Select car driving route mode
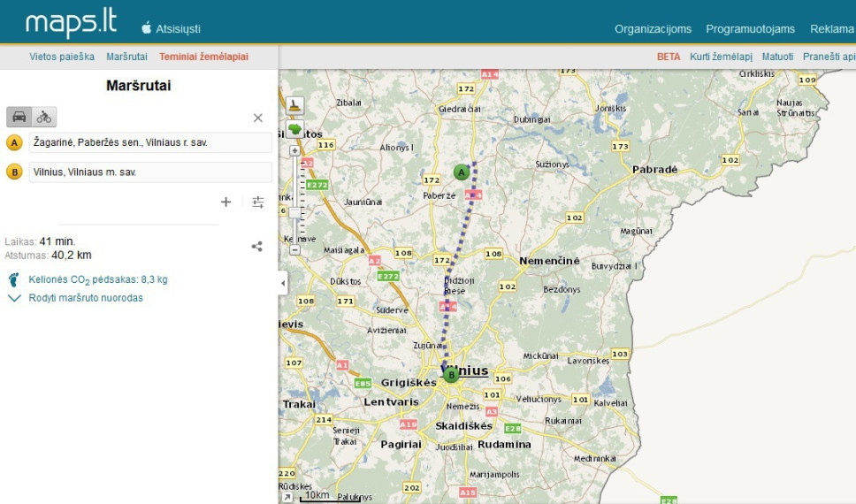856x504 pixels. click(19, 117)
